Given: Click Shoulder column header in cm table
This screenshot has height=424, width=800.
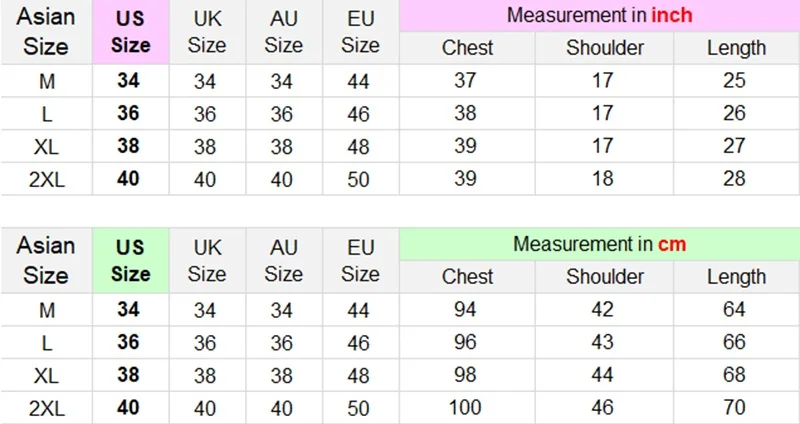Looking at the screenshot, I should (603, 277).
